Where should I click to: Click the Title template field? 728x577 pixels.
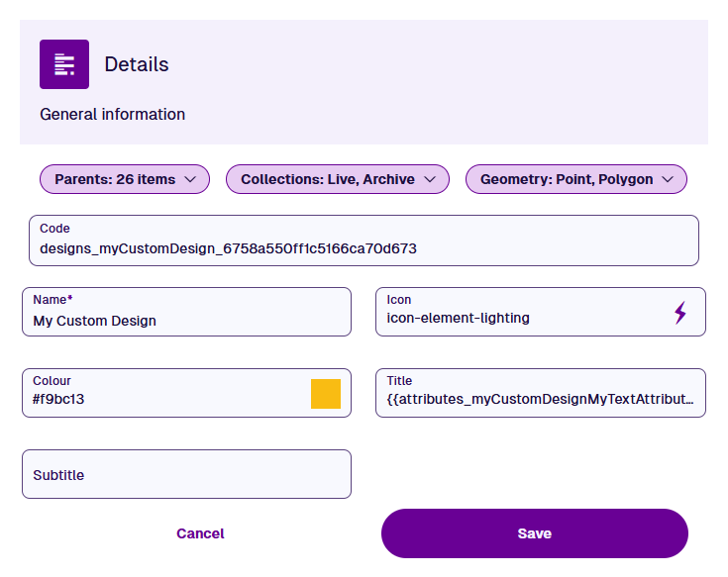pos(540,400)
